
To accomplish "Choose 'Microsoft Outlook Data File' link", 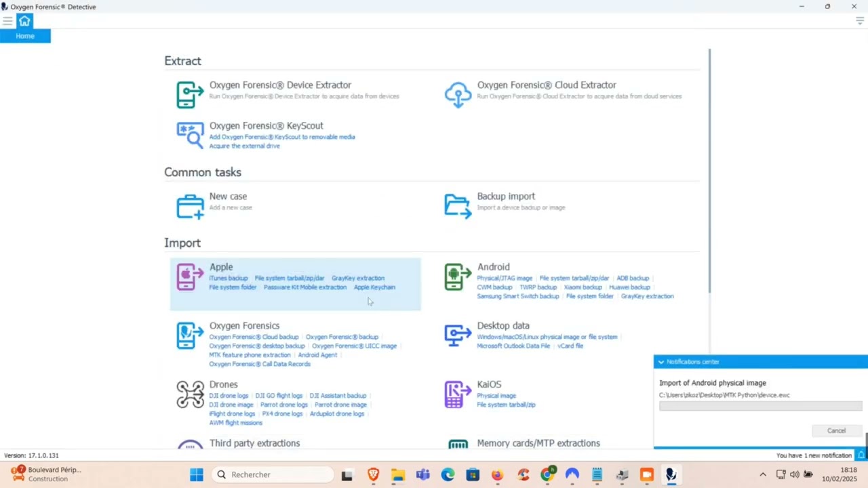I will [x=513, y=346].
